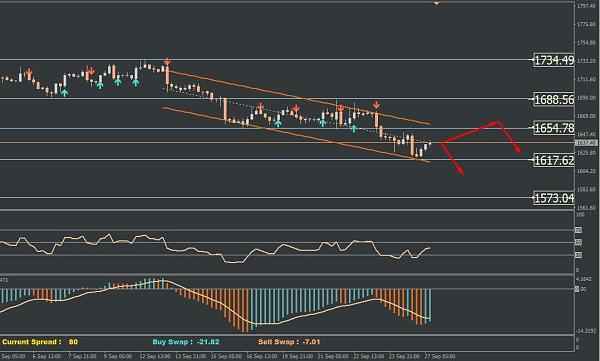Select the 1734.49 price level label

(x=554, y=60)
